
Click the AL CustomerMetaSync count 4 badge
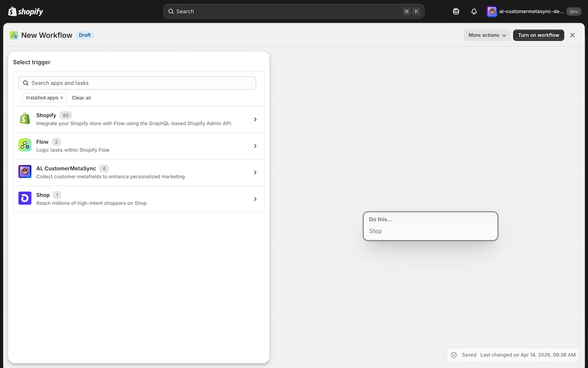pyautogui.click(x=104, y=168)
